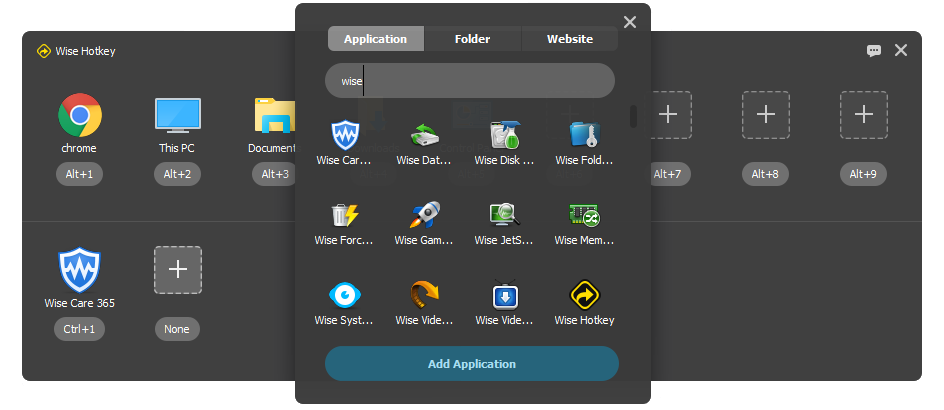Choose the Wise Video Converter orange arrow icon
Viewport: 944px width, 410px height.
tap(424, 295)
